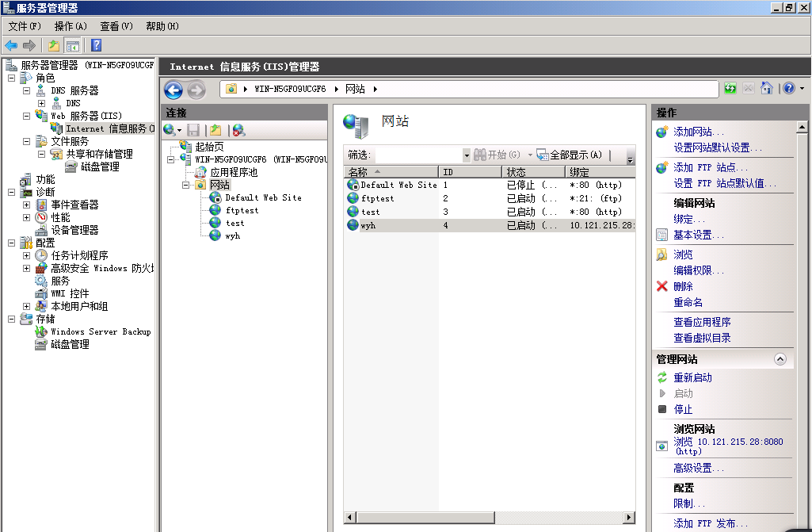This screenshot has height=532, width=812.
Task: Click the 添加网站... action link
Action: click(699, 132)
